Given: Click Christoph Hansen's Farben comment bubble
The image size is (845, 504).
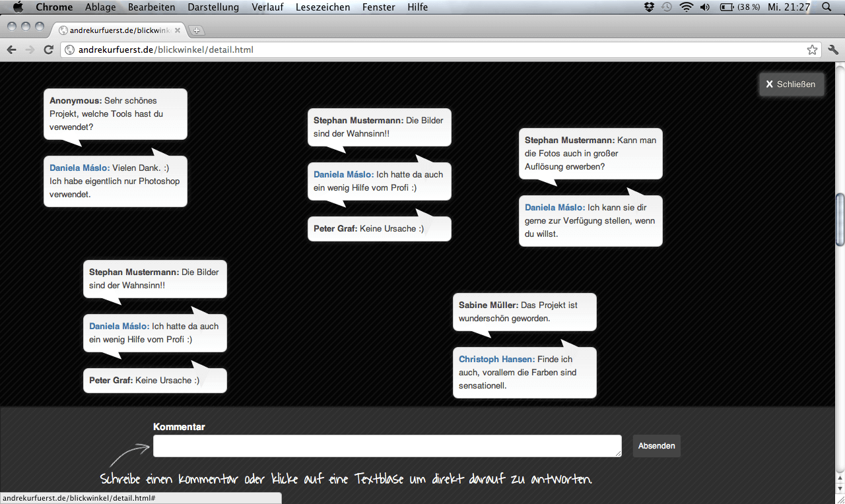Looking at the screenshot, I should pos(525,373).
